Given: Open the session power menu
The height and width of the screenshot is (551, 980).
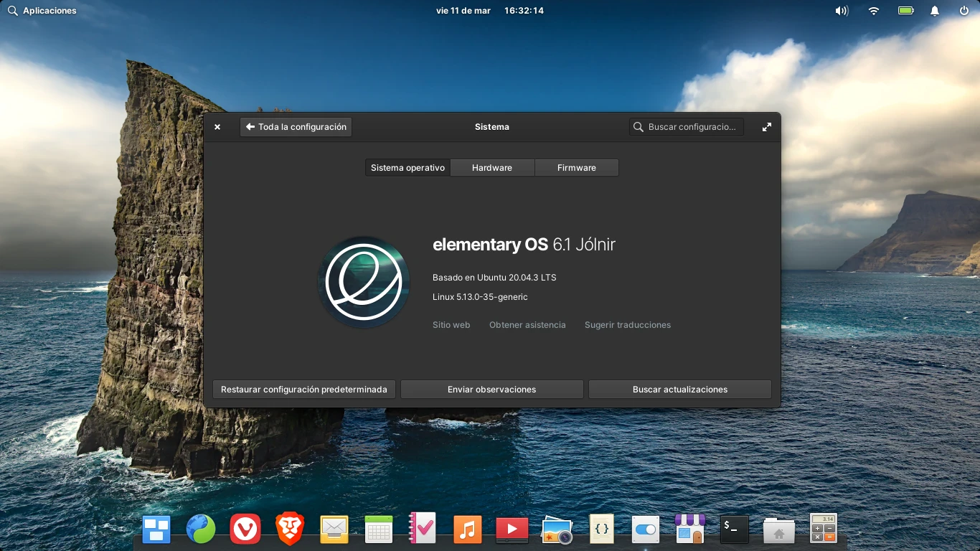Looking at the screenshot, I should (x=964, y=11).
